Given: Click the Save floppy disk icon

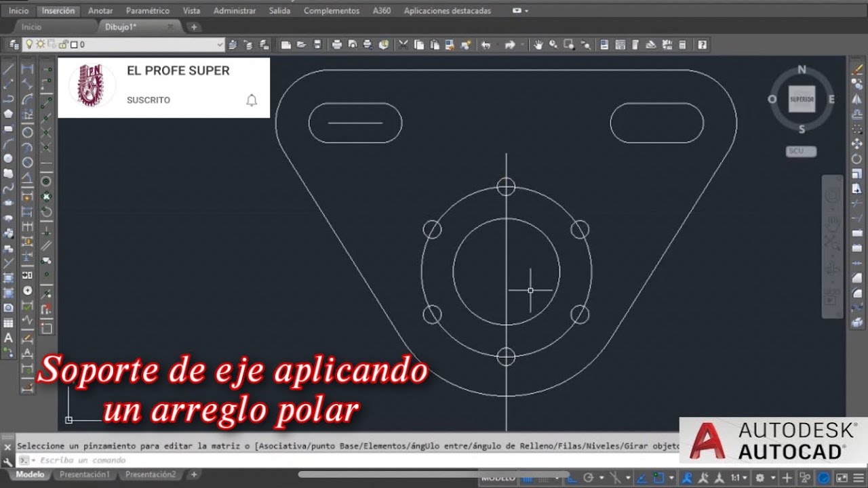Looking at the screenshot, I should click(317, 45).
